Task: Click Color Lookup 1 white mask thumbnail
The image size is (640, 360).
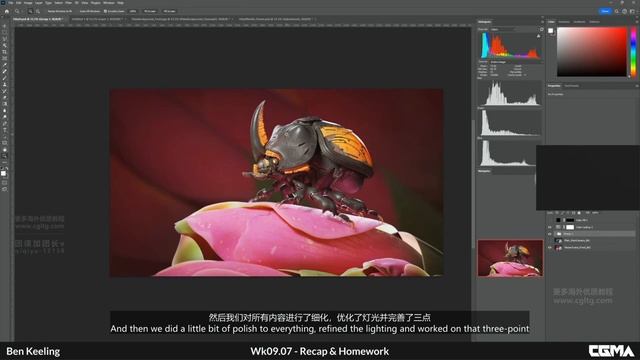Action: click(x=570, y=227)
